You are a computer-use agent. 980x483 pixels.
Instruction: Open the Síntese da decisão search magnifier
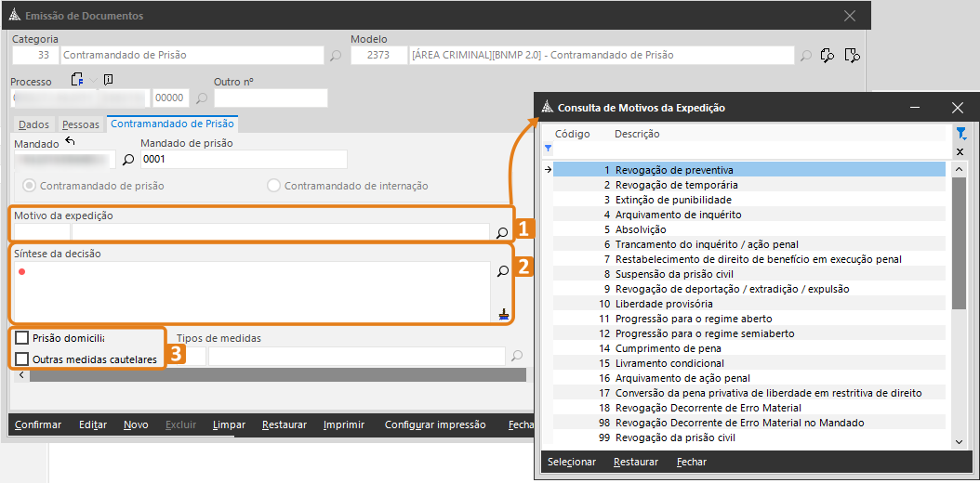click(x=503, y=271)
